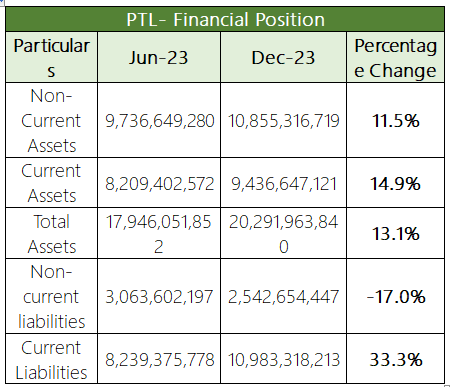Select the 14.9% percentage cell
The width and height of the screenshot is (451, 387).
395,183
